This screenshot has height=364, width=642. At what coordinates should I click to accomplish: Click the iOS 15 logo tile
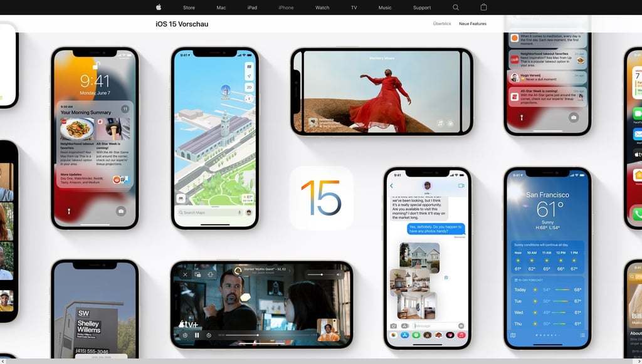(322, 198)
